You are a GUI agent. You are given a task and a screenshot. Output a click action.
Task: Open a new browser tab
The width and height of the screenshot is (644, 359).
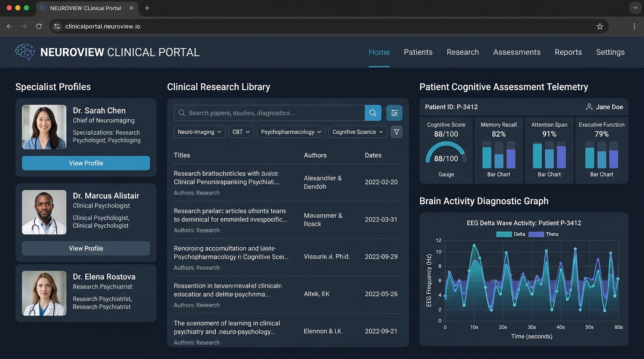pos(147,8)
